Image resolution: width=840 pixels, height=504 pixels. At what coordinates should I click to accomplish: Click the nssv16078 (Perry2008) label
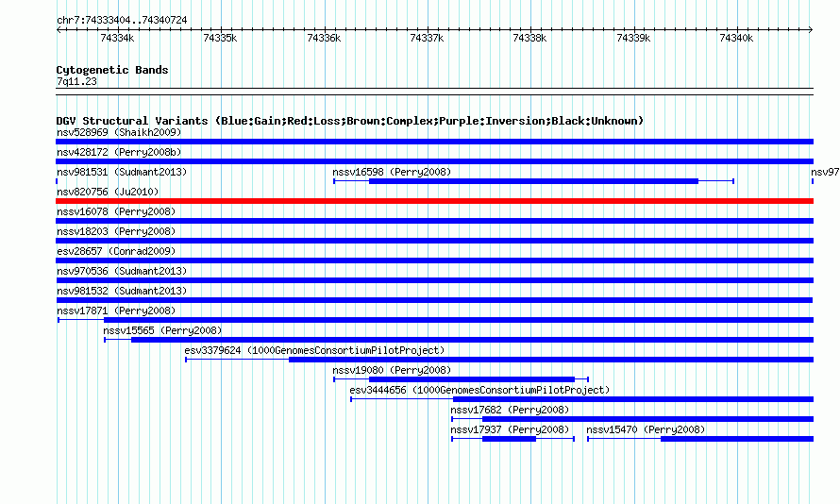click(x=116, y=211)
